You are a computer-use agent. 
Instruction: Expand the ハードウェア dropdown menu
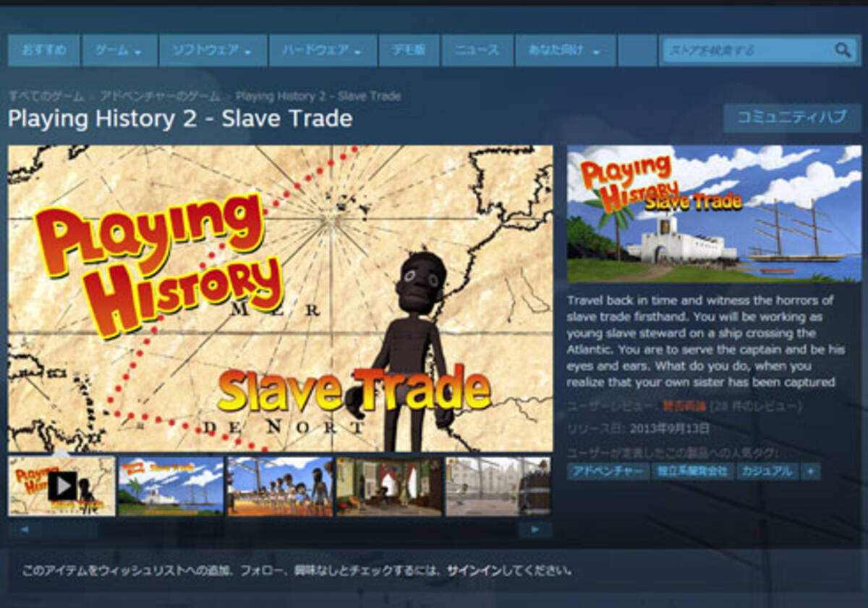pos(323,51)
